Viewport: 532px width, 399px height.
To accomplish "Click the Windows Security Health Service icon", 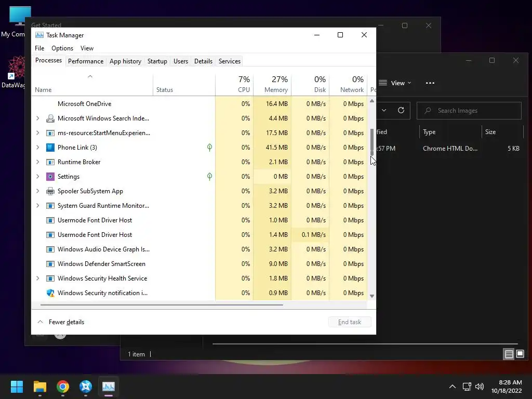I will [x=50, y=278].
